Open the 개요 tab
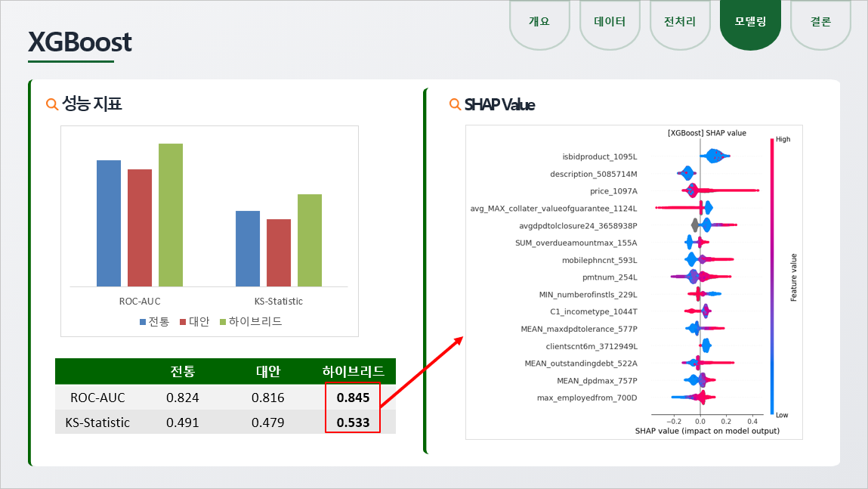This screenshot has width=868, height=489. click(x=539, y=22)
